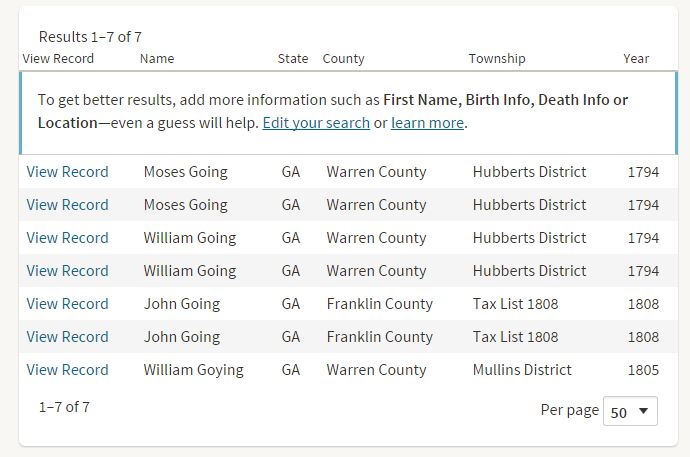Click the Name column header
Image resolution: width=690 pixels, height=457 pixels.
tap(157, 59)
